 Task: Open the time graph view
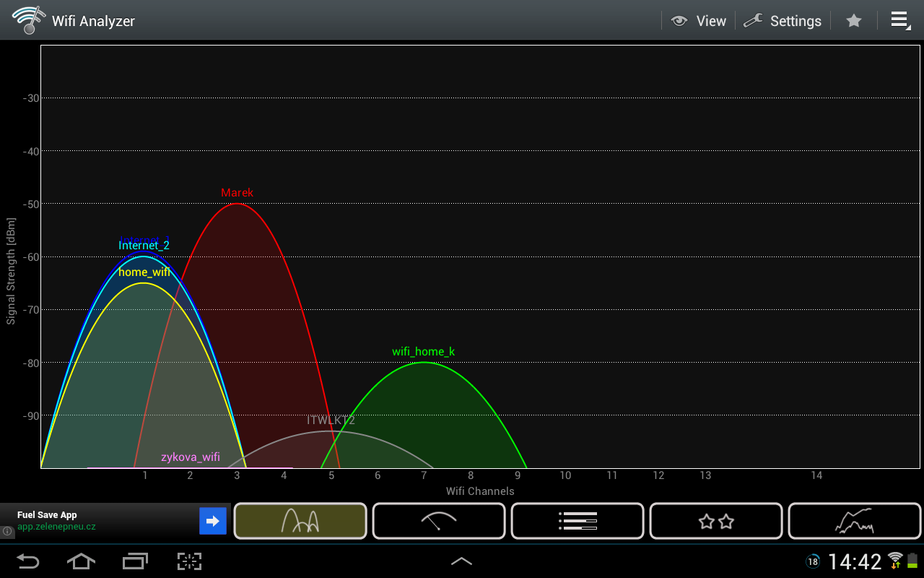(854, 521)
